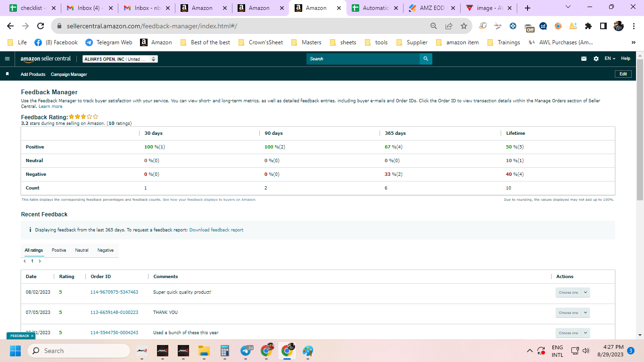644x362 pixels.
Task: Open the Chrome extensions puzzle icon
Action: click(588, 26)
